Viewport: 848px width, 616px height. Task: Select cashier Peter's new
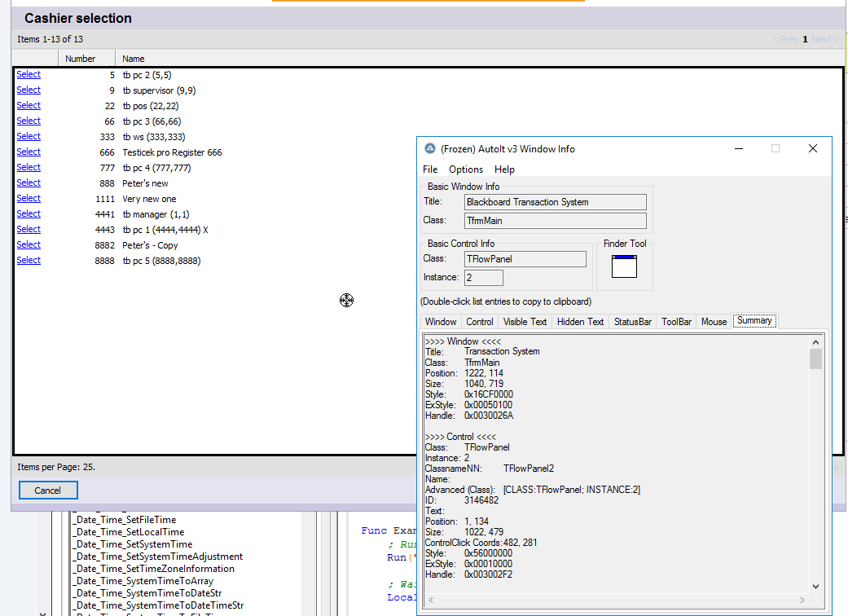coord(29,183)
